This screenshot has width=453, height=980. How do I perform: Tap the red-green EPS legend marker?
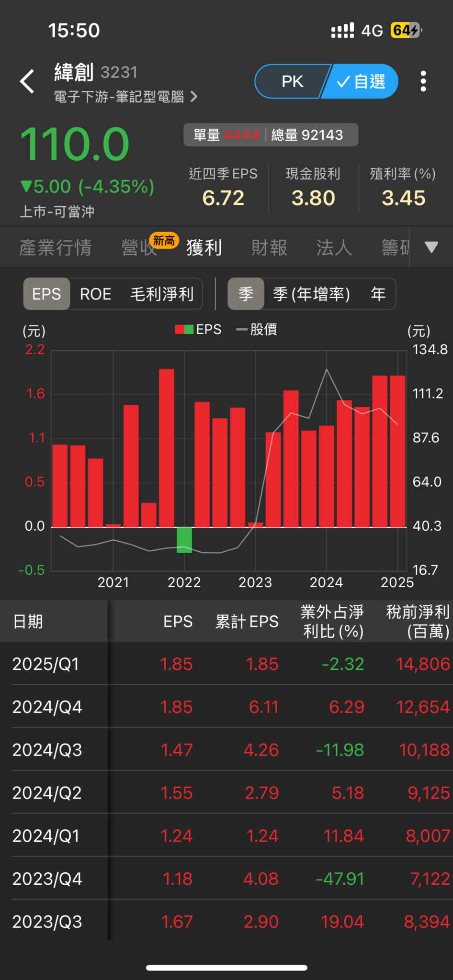click(x=184, y=329)
